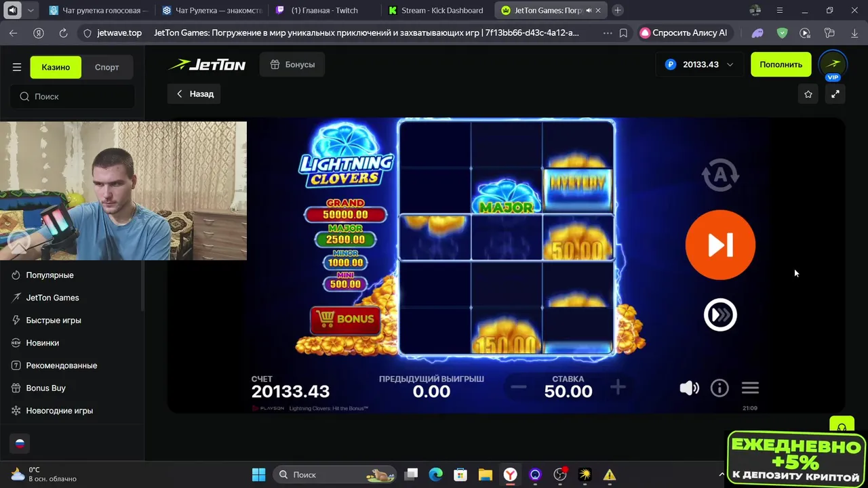Viewport: 868px width, 488px height.
Task: Open the weather widget showing 0°C
Action: pyautogui.click(x=44, y=474)
